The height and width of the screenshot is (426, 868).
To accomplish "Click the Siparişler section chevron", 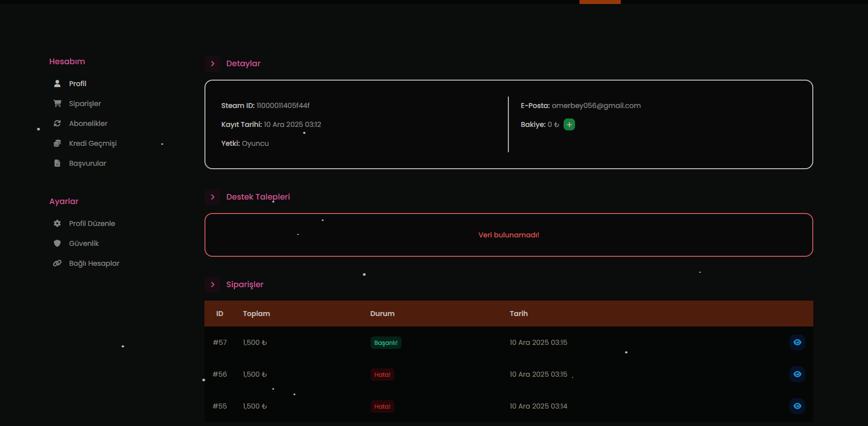I will coord(212,285).
